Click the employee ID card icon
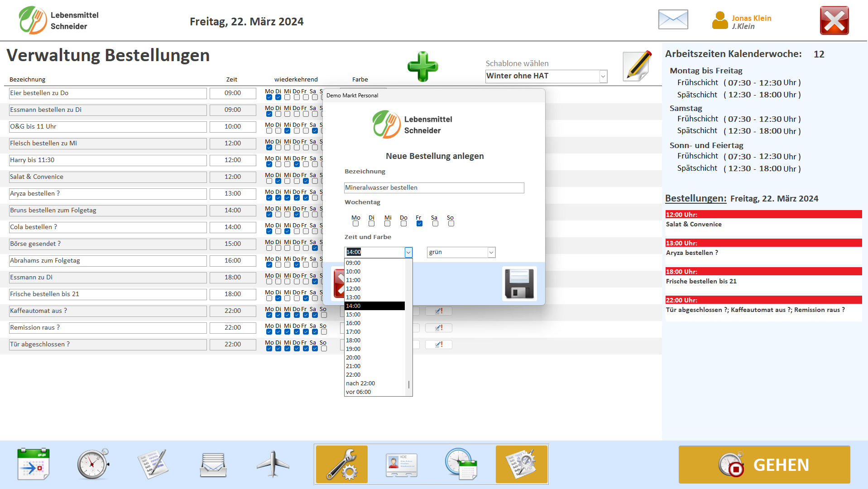 (401, 465)
